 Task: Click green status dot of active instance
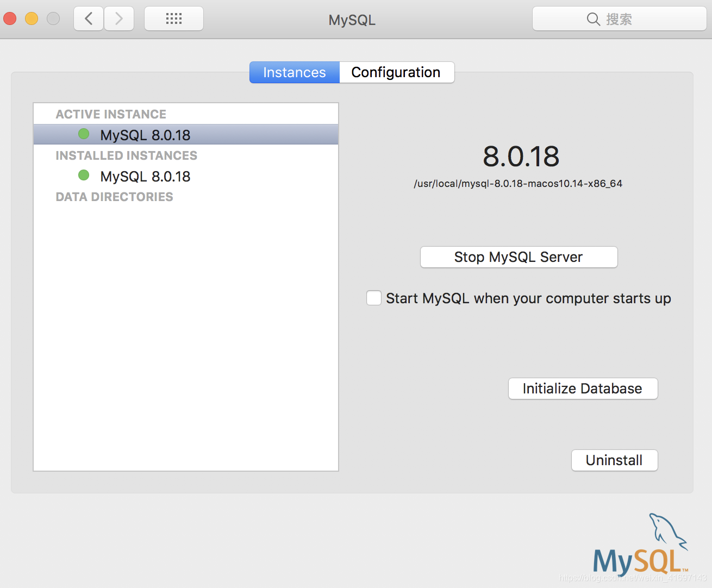[84, 134]
